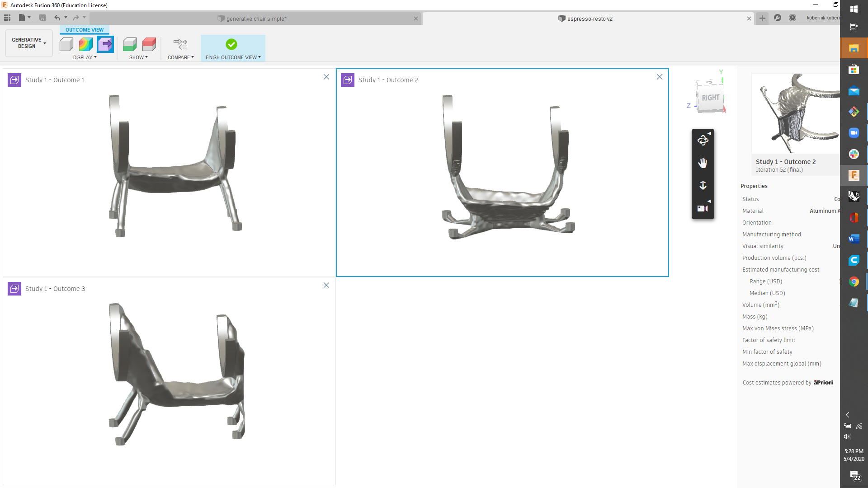
Task: Click RIGHT on the ViewCube
Action: (711, 97)
